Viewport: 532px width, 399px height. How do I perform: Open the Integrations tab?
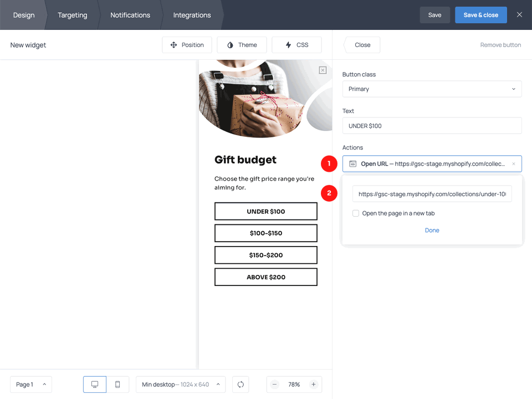pos(192,15)
